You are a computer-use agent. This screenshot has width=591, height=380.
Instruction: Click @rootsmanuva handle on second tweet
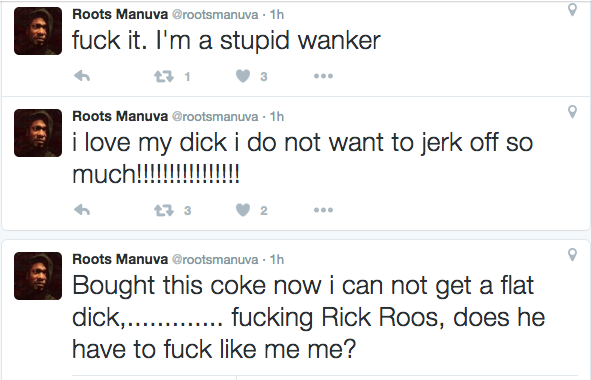[215, 116]
